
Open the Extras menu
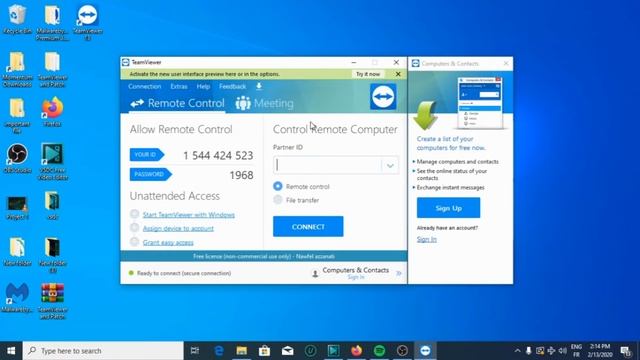pyautogui.click(x=179, y=87)
